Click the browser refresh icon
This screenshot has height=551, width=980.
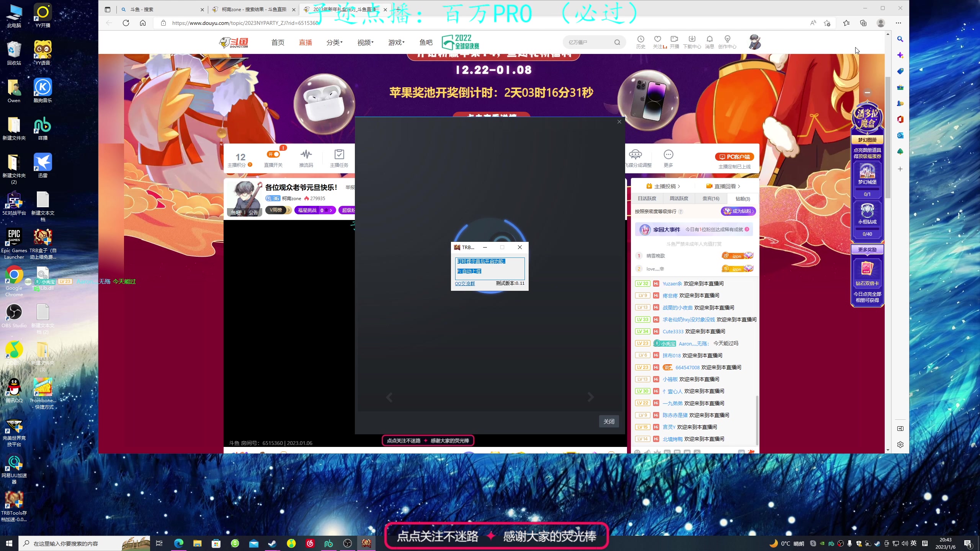coord(126,23)
